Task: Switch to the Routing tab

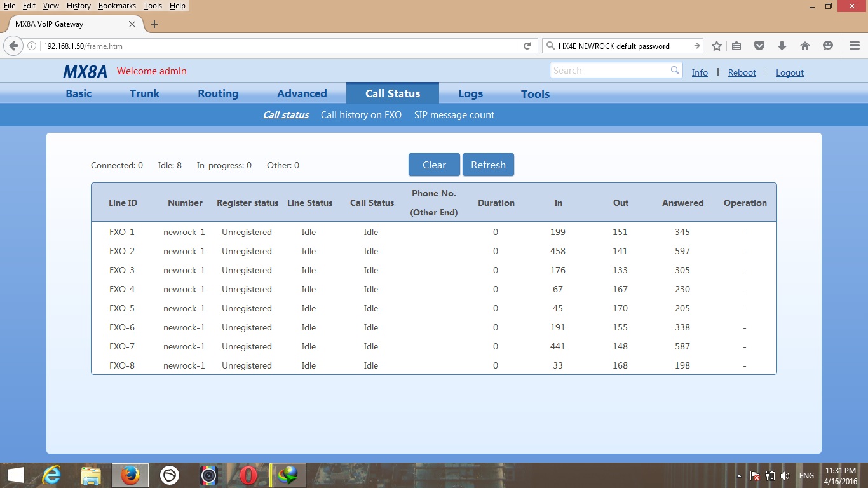Action: pyautogui.click(x=218, y=93)
